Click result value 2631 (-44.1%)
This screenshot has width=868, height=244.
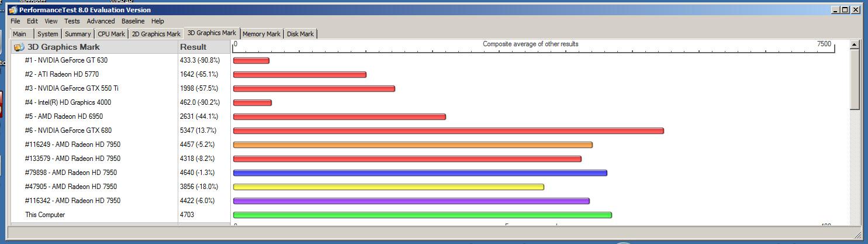click(199, 116)
